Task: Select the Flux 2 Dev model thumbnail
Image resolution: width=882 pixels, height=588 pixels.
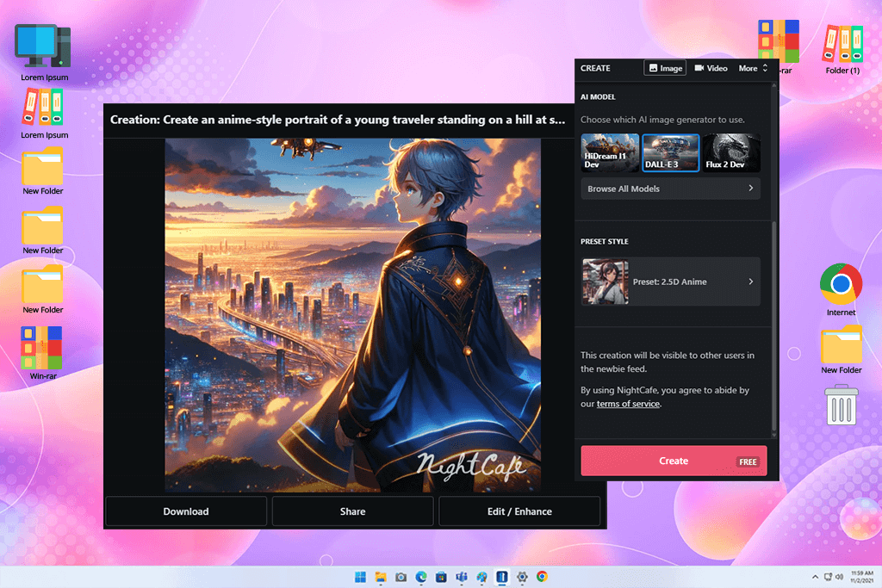Action: 731,152
